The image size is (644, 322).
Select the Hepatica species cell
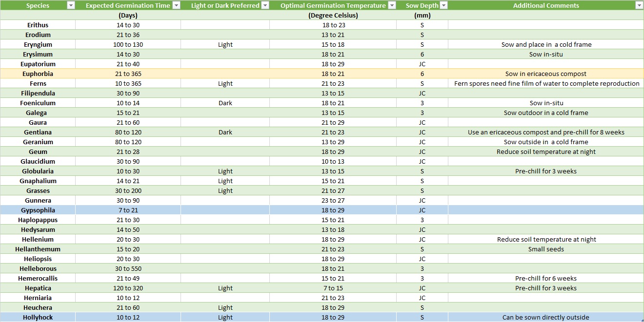coord(38,288)
